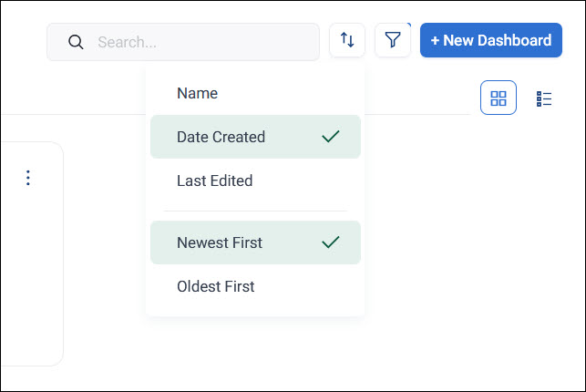Viewport: 586px width, 392px height.
Task: Focus the Search input field
Action: point(183,42)
